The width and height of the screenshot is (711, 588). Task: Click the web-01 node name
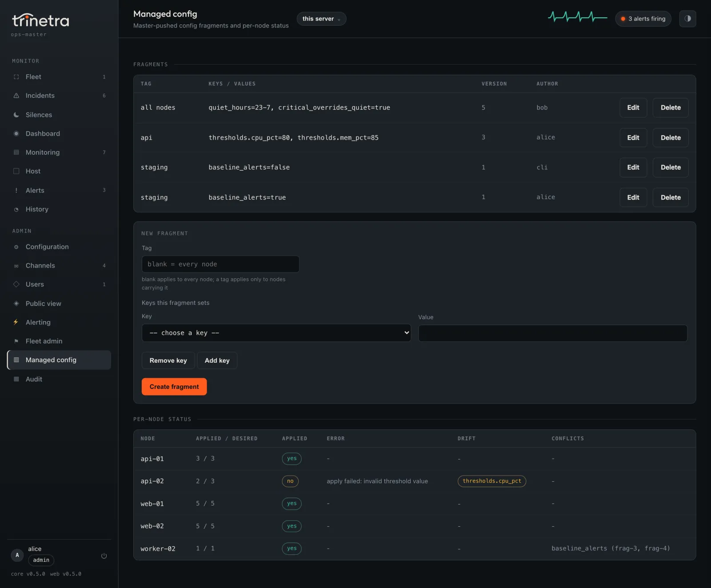click(152, 504)
